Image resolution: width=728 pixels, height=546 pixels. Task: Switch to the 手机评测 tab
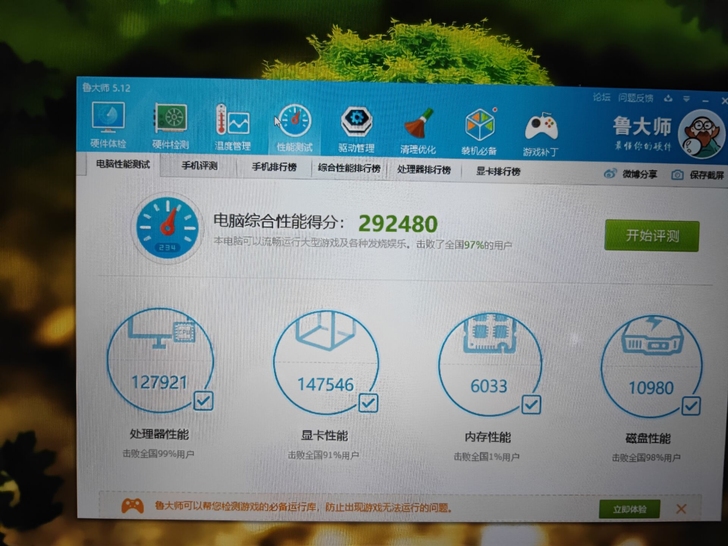[199, 165]
